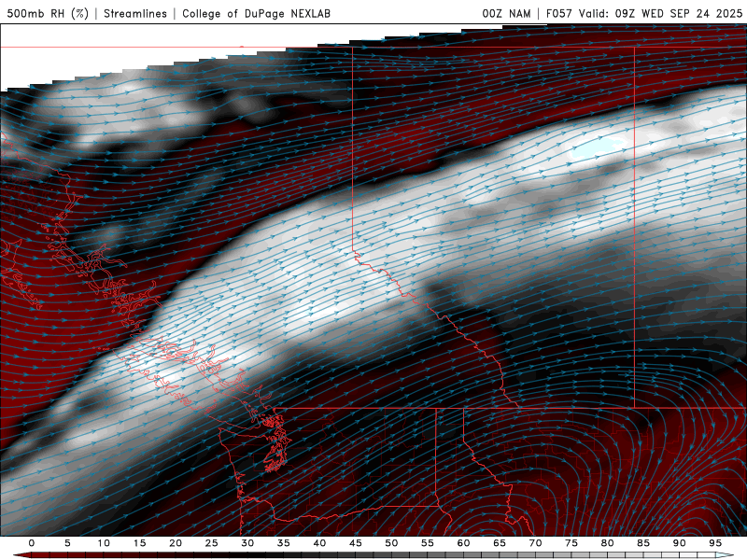Image resolution: width=747 pixels, height=560 pixels.
Task: Click colorbar label '10'
Action: point(104,543)
